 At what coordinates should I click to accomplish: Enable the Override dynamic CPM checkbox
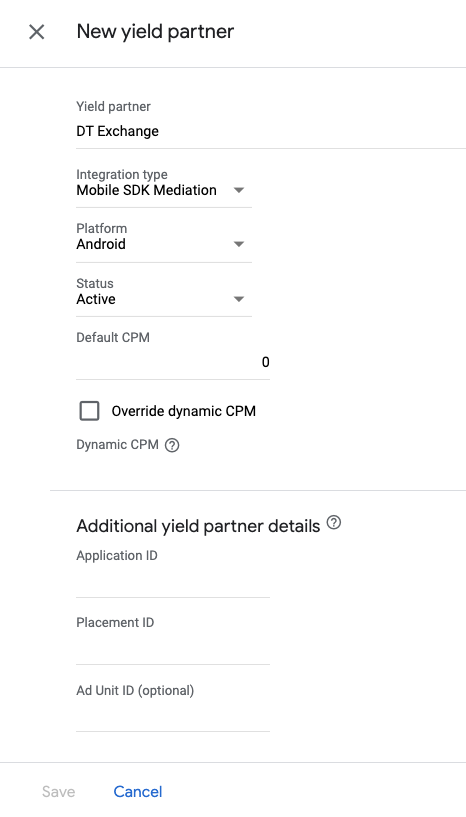click(x=90, y=411)
